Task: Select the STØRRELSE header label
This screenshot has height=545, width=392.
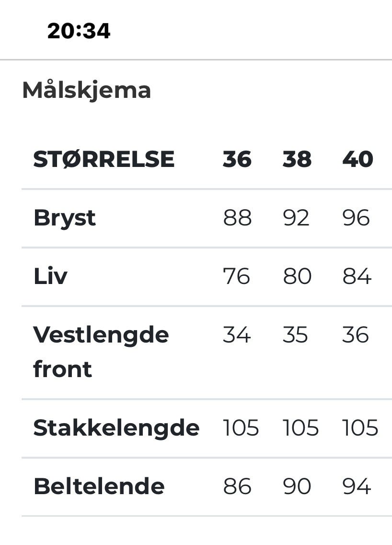Action: [x=104, y=159]
